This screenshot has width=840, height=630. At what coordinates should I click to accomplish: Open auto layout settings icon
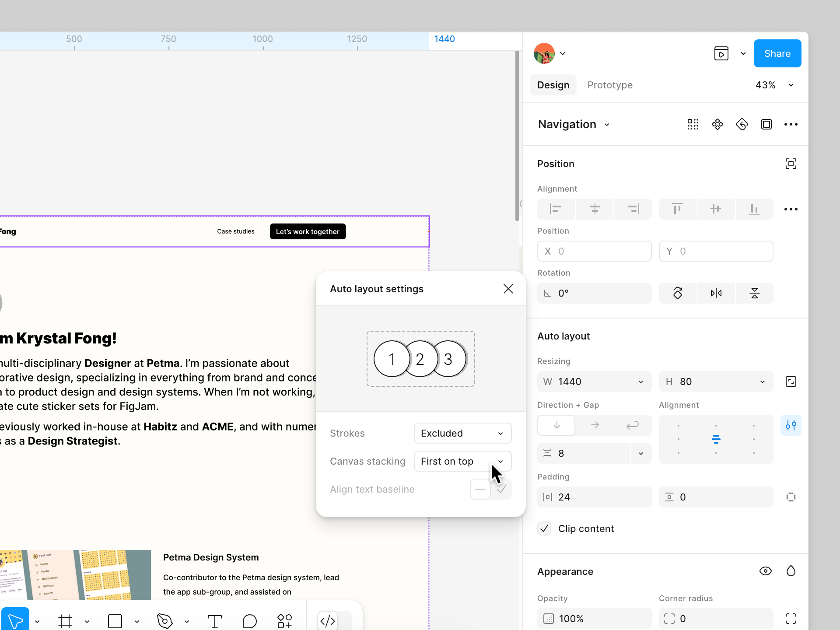tap(791, 425)
